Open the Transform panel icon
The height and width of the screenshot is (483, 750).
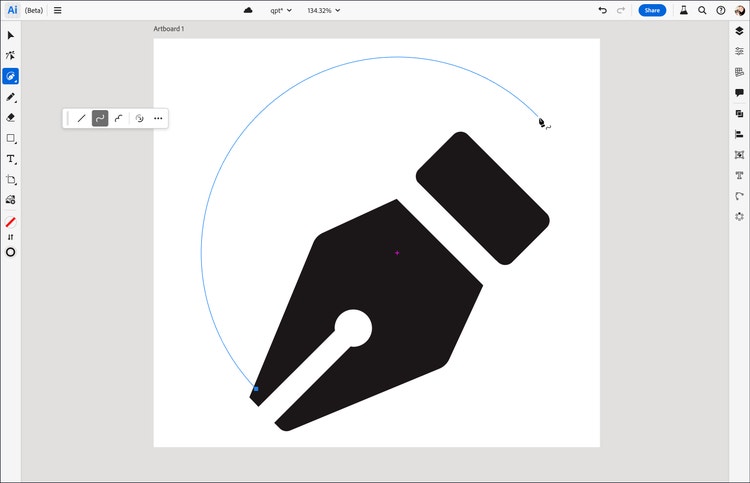click(739, 155)
